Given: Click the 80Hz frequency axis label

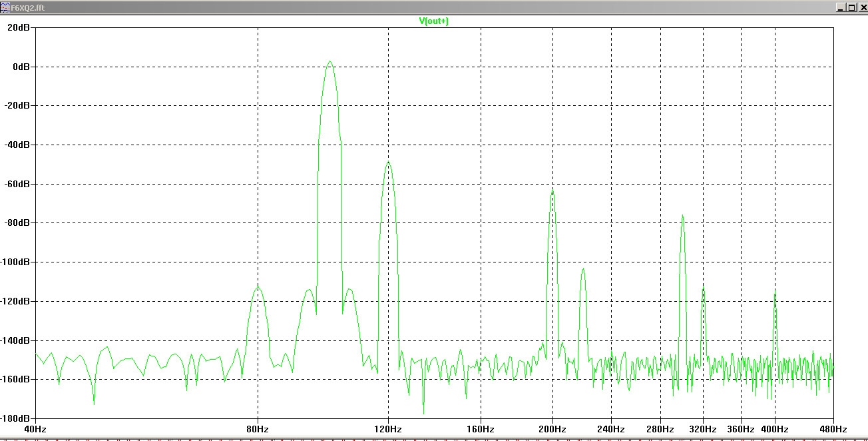Looking at the screenshot, I should click(258, 428).
